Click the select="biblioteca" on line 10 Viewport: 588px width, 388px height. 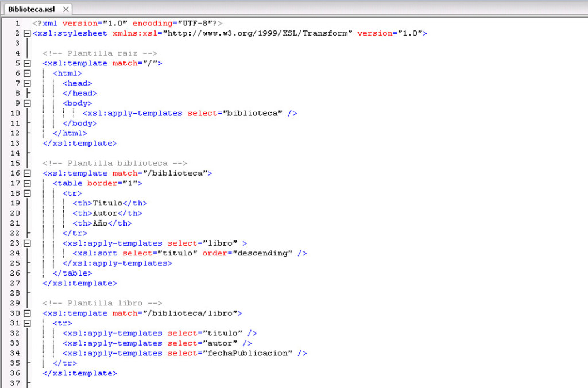tap(235, 113)
